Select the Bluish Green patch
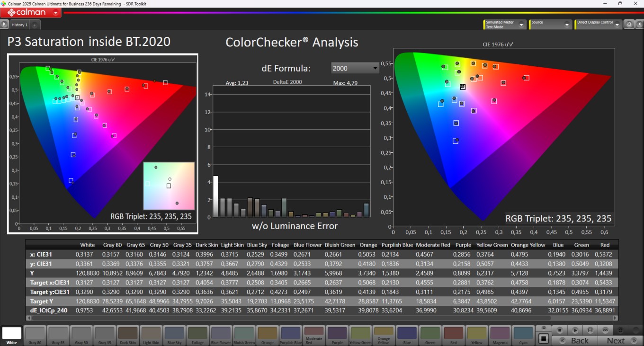The height and width of the screenshot is (346, 644). [x=244, y=335]
